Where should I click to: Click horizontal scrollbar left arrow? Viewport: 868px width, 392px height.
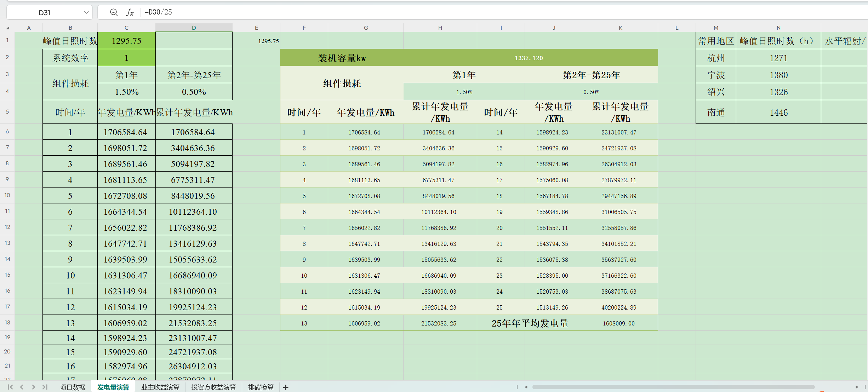tap(526, 387)
